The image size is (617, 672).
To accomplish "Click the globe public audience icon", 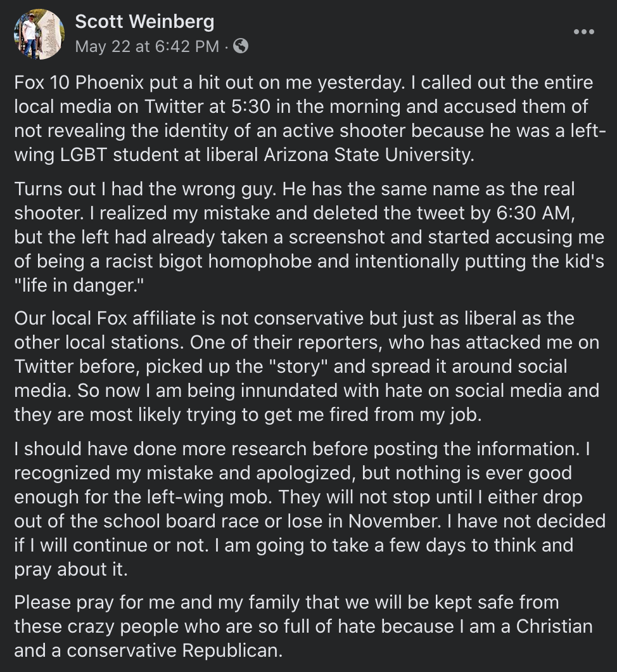I will 241,46.
